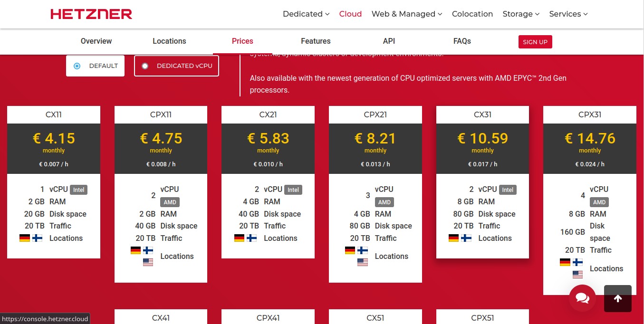Open the CX41 plan card header
The width and height of the screenshot is (644, 324).
tap(161, 317)
